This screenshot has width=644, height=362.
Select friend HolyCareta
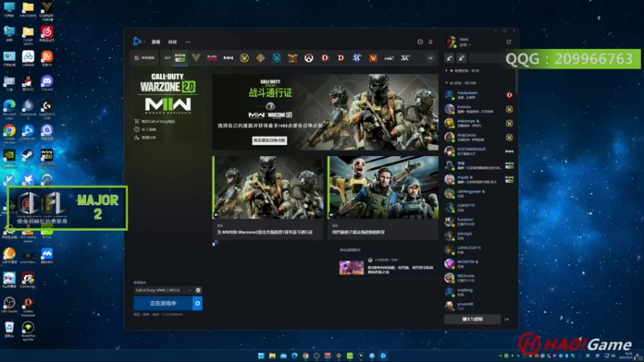479,137
